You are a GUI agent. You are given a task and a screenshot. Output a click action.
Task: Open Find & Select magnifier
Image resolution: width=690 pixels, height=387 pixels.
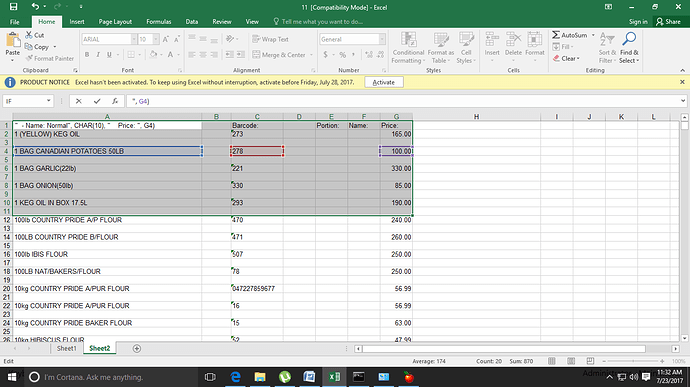pos(629,48)
